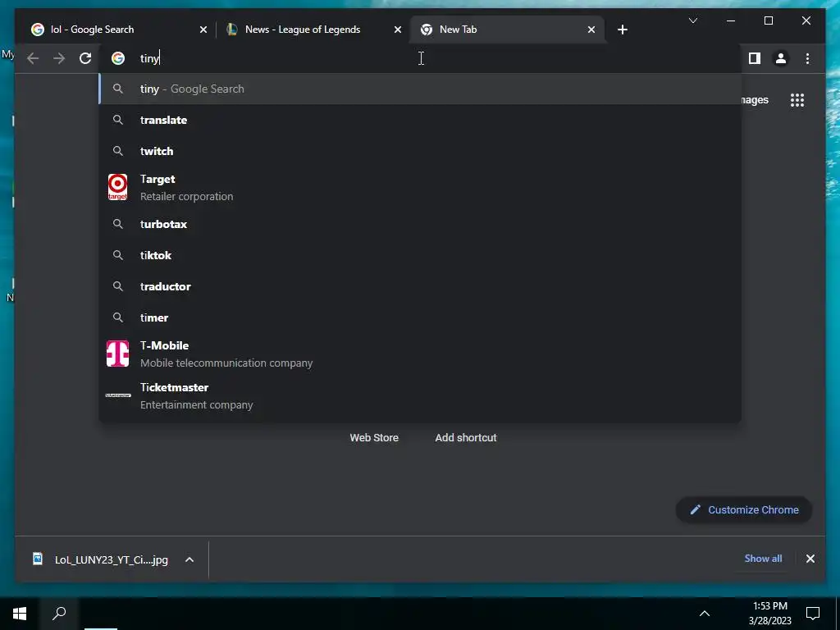The height and width of the screenshot is (630, 840).
Task: Click Add shortcut
Action: (466, 438)
